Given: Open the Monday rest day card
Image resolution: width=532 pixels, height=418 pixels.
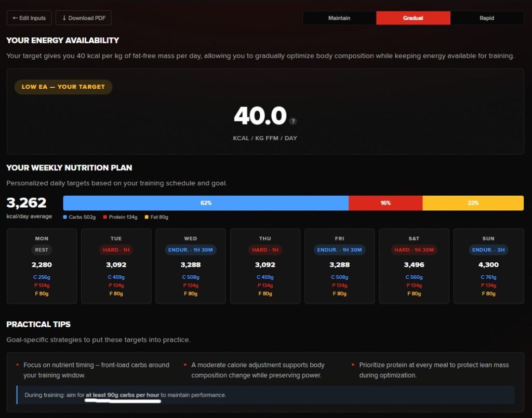Looking at the screenshot, I should point(42,266).
